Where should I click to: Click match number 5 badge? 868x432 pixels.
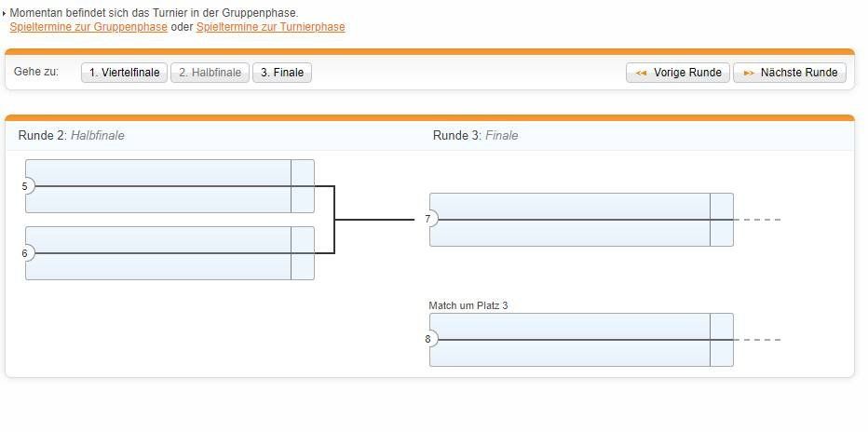coord(26,186)
